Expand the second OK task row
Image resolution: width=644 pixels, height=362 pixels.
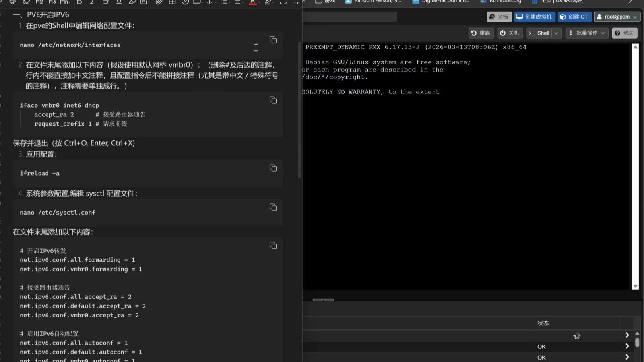627,357
